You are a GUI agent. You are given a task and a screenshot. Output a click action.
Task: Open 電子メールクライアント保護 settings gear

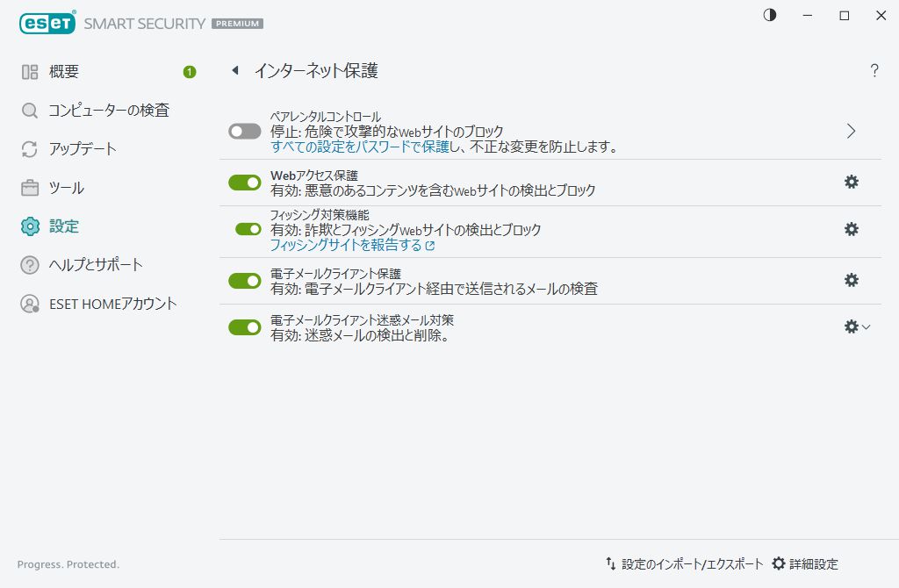[x=850, y=280]
